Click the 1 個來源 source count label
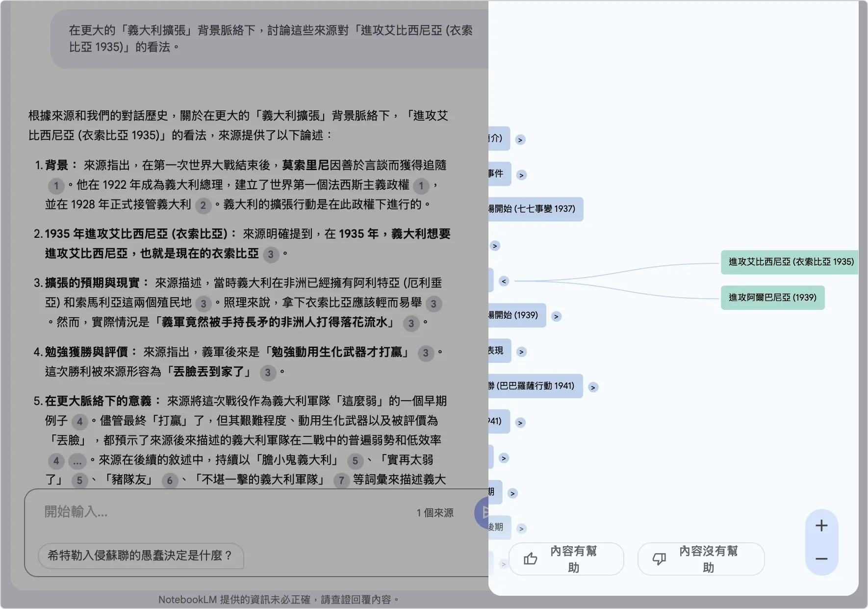Image resolution: width=868 pixels, height=609 pixels. (x=435, y=513)
